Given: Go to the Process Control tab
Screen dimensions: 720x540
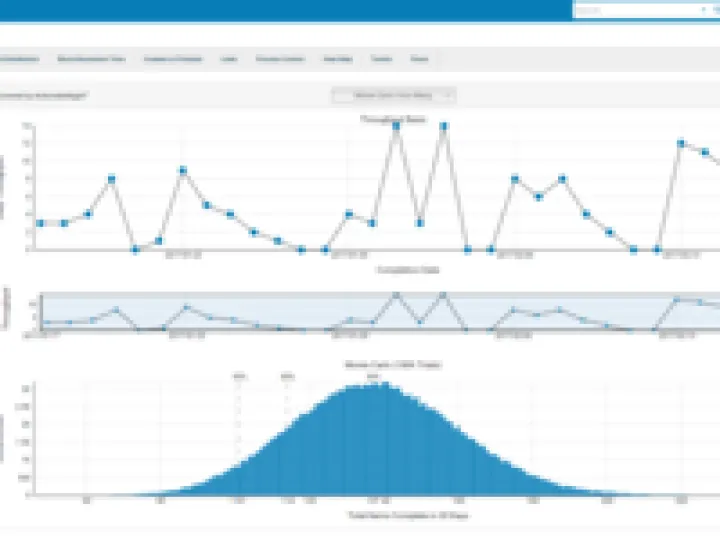Looking at the screenshot, I should coord(279,60).
